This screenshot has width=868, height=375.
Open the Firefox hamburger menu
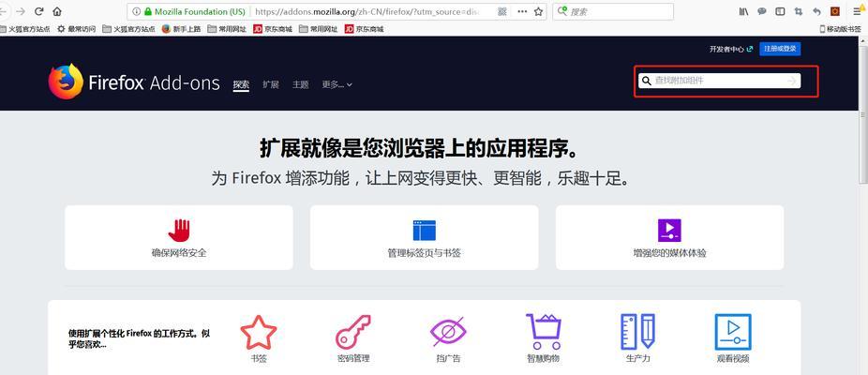(x=857, y=11)
